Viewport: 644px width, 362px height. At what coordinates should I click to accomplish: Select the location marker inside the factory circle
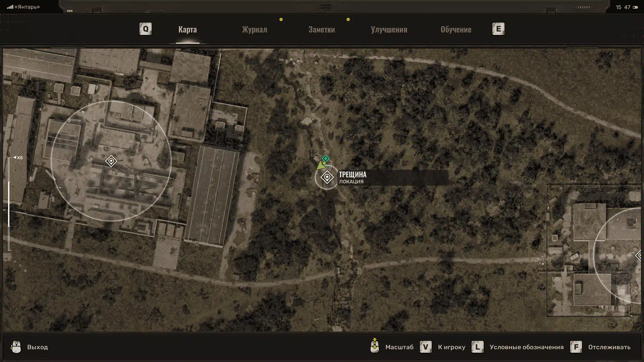(111, 161)
